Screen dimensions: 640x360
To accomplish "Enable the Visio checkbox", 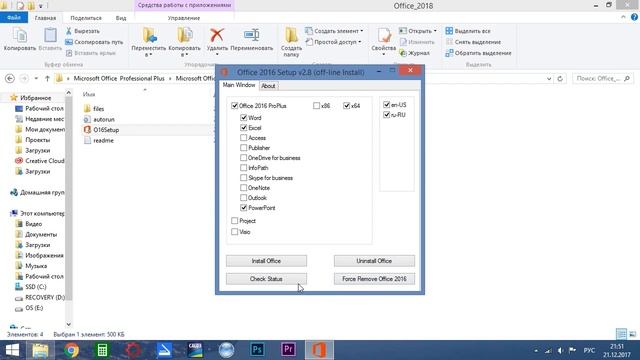I will (x=234, y=232).
